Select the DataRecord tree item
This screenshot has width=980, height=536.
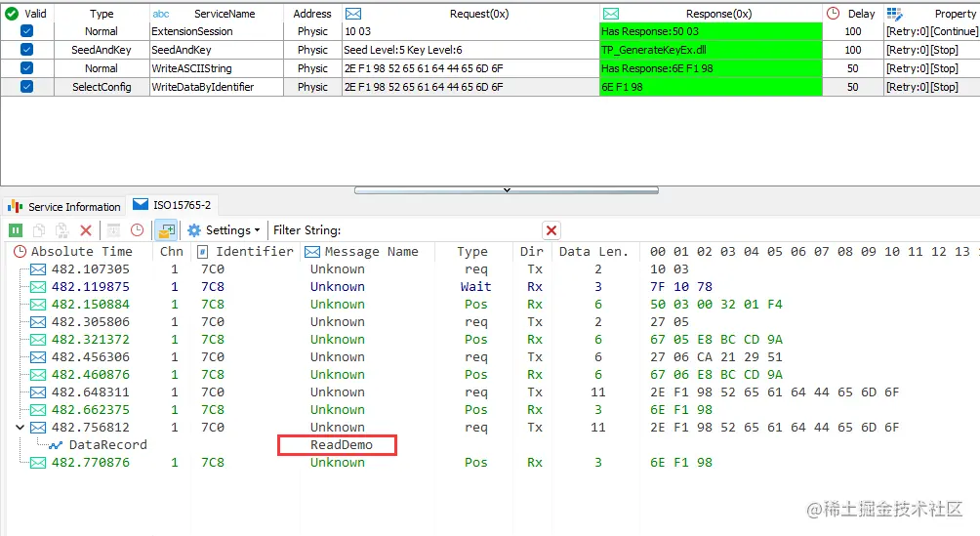107,445
